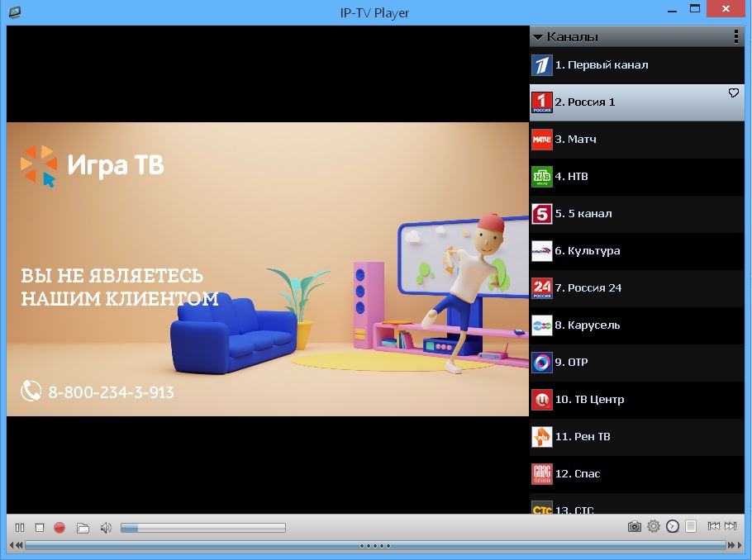Click the Первый канал logo icon

pos(542,65)
